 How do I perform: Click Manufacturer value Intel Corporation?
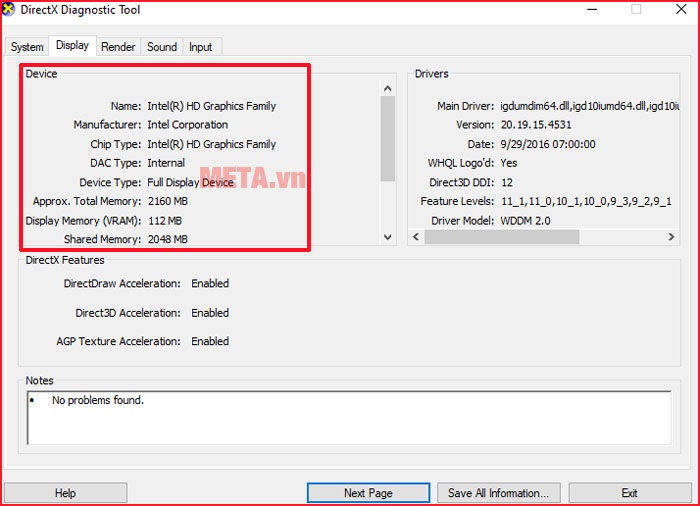point(188,125)
